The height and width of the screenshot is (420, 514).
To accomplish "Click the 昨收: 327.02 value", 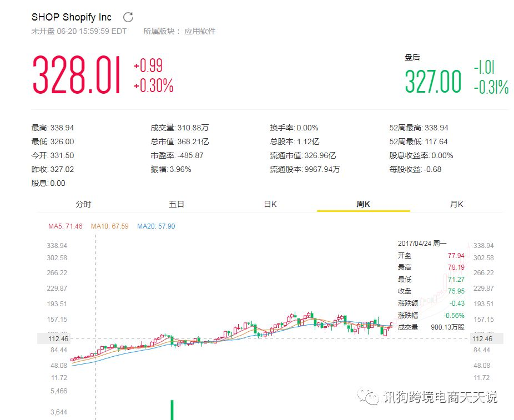I will click(x=52, y=169).
